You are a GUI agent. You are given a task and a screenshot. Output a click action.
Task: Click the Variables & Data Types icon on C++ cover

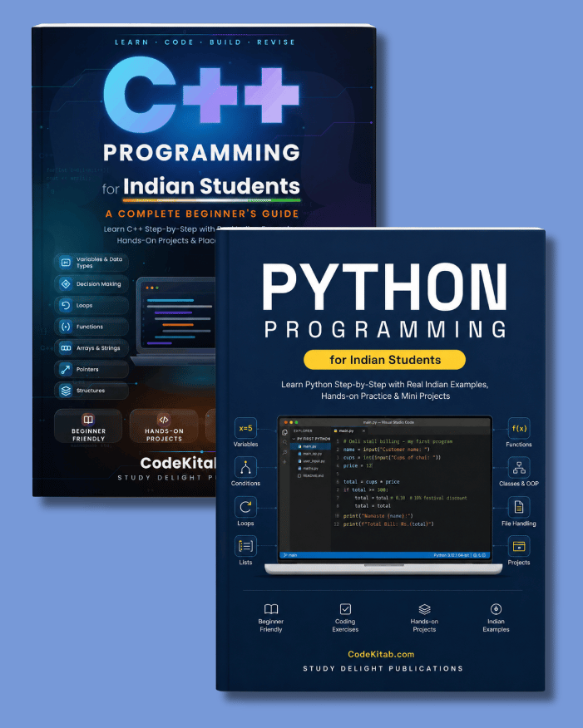pos(66,263)
